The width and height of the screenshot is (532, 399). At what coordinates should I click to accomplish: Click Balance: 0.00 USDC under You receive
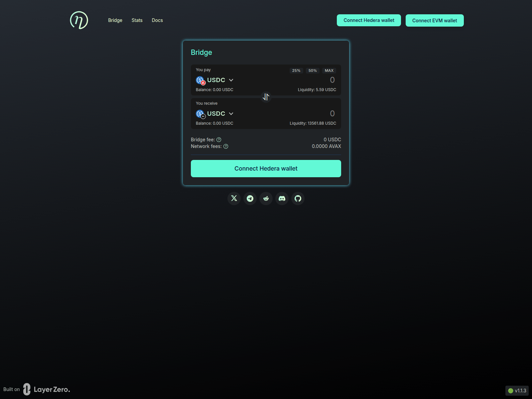pyautogui.click(x=214, y=123)
